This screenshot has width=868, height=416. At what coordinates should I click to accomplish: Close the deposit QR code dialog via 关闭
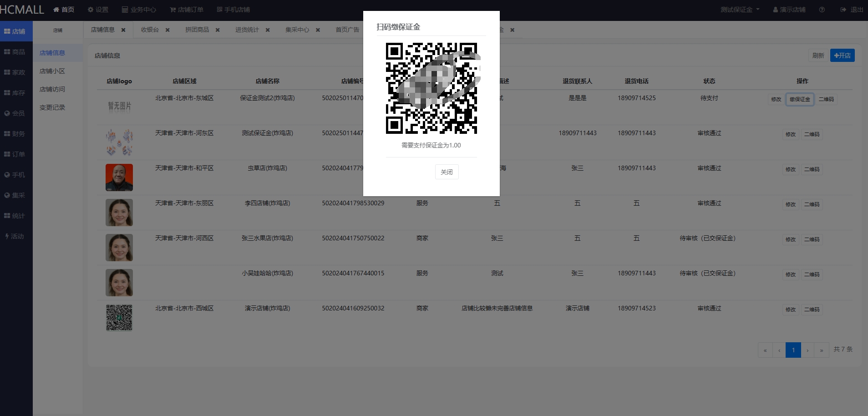click(x=447, y=172)
